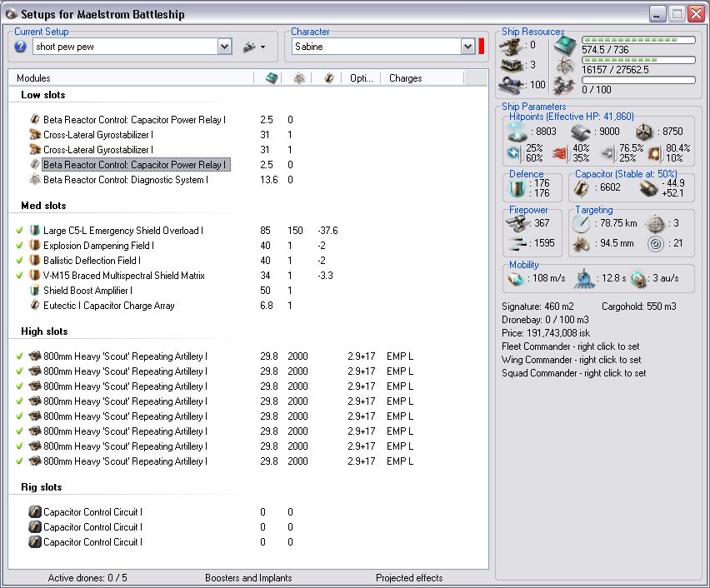
Task: Click the thermal resistance icon
Action: click(560, 153)
